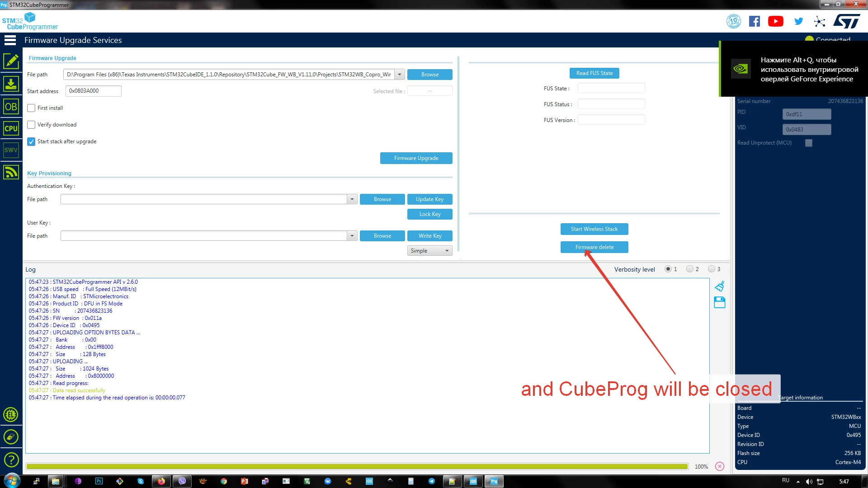Click the Read FUS State button

click(594, 73)
